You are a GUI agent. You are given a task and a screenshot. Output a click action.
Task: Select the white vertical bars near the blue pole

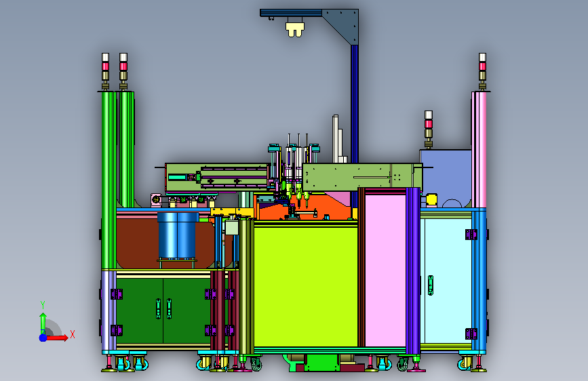[338, 140]
